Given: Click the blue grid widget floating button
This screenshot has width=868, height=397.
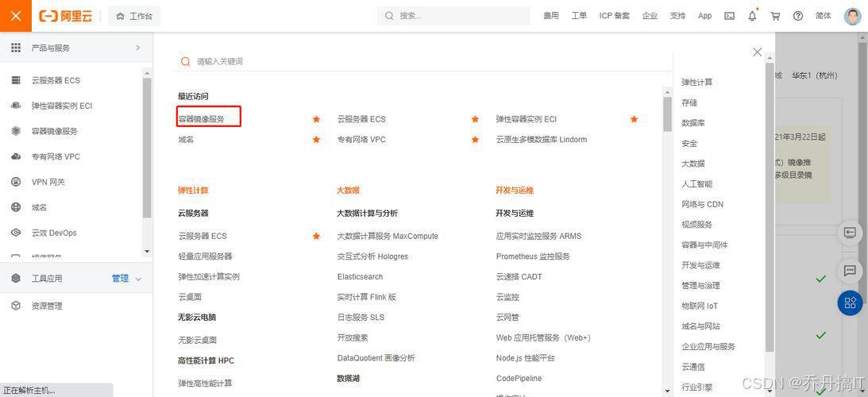Looking at the screenshot, I should (x=850, y=303).
